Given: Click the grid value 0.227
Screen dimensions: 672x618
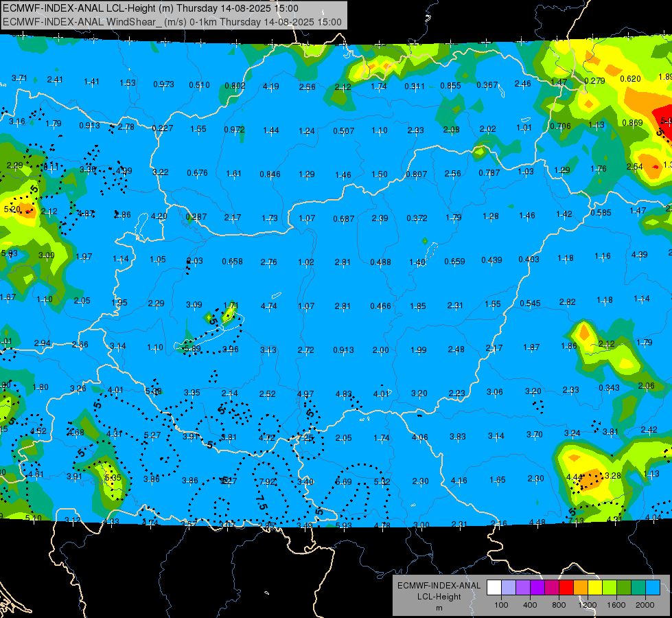Looking at the screenshot, I should tap(163, 128).
